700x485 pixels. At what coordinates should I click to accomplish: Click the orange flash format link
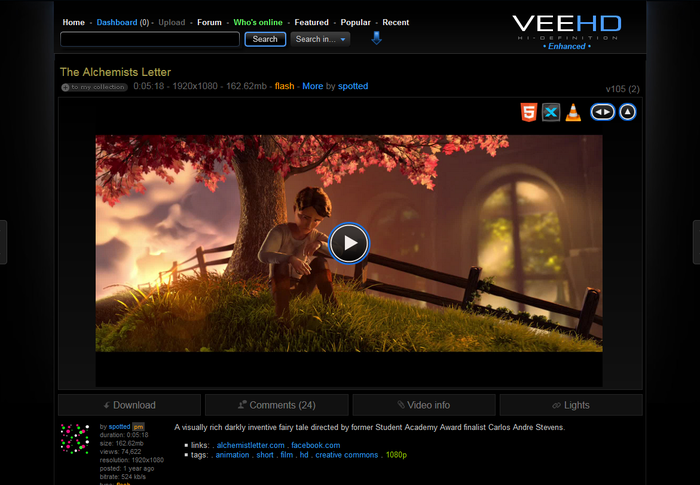click(284, 86)
